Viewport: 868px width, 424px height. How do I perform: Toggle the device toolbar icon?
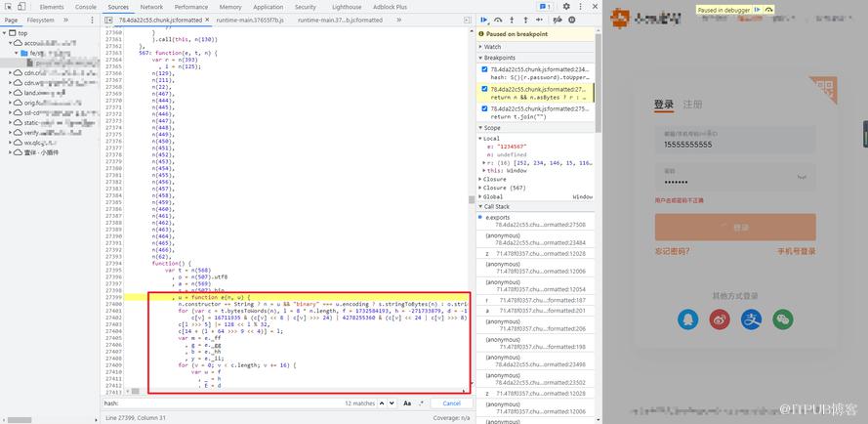point(21,7)
